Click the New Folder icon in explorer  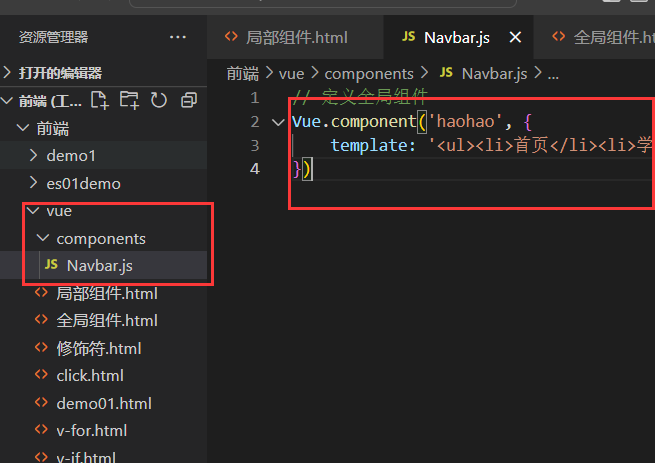click(x=129, y=100)
